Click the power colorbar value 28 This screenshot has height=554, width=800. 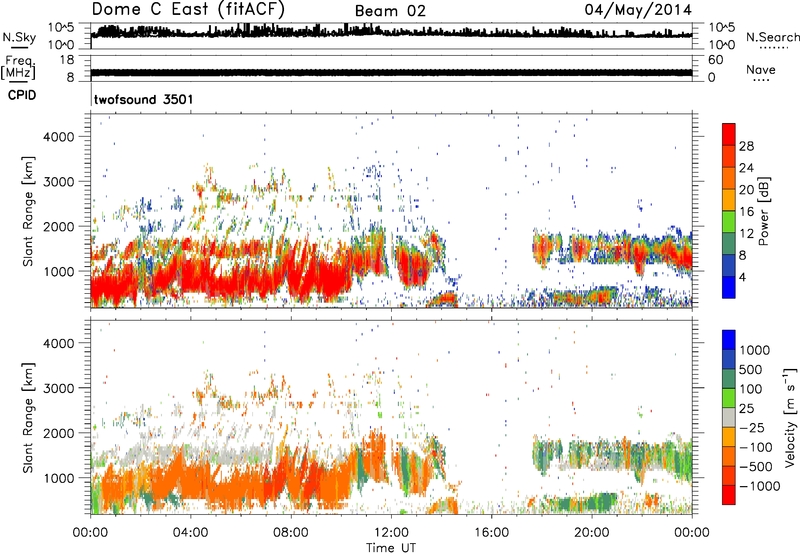[746, 146]
